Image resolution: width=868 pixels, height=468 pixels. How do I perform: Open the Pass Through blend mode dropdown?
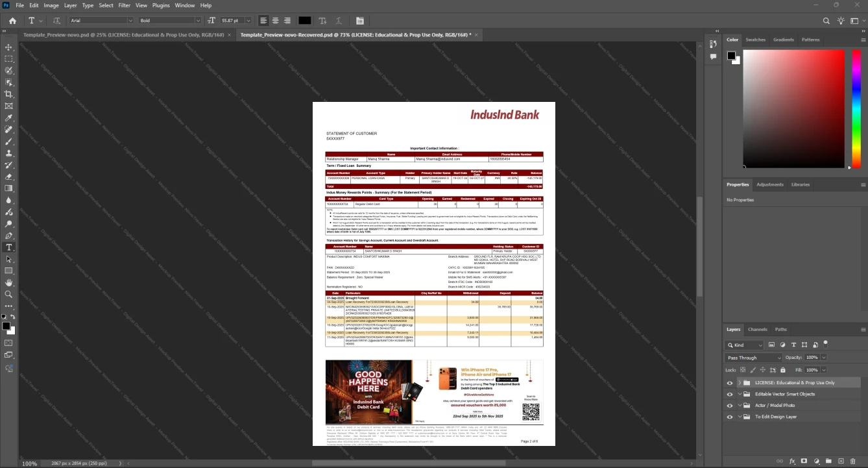[754, 358]
